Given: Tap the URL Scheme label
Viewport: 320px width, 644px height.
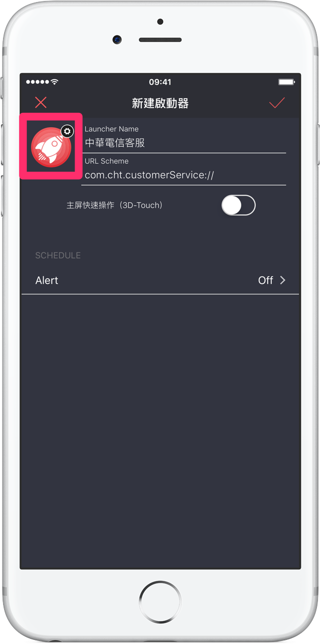Looking at the screenshot, I should [x=106, y=161].
